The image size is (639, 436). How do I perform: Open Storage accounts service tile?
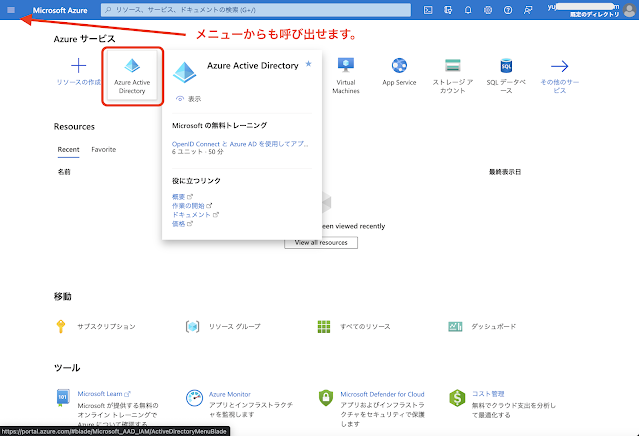click(x=453, y=76)
